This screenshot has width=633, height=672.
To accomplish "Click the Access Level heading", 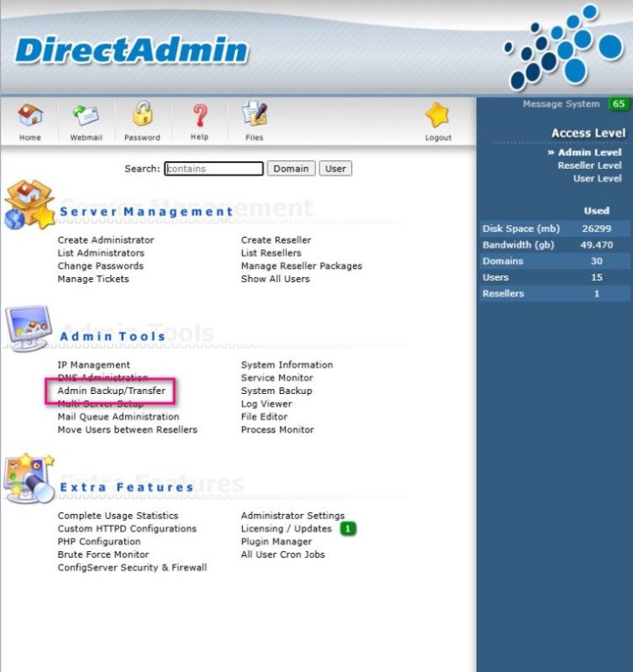I will [x=588, y=133].
